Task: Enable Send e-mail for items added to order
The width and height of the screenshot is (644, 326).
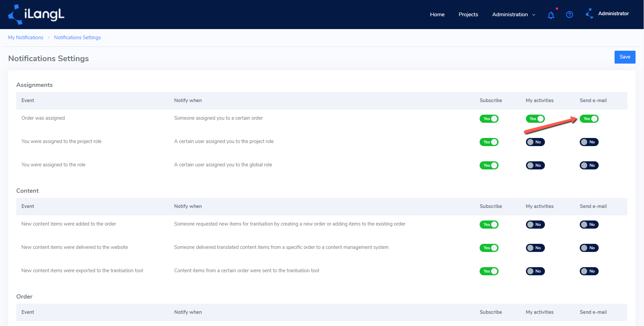Action: pos(589,225)
